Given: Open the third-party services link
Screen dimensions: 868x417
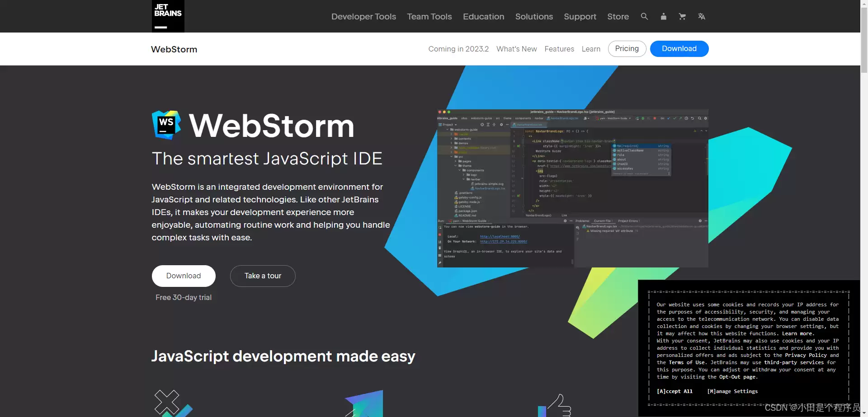Looking at the screenshot, I should [x=794, y=362].
